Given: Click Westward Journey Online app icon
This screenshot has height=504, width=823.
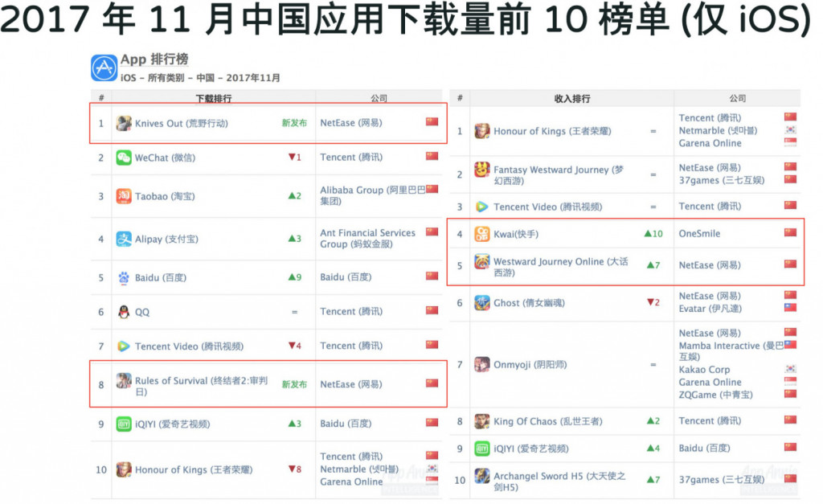Looking at the screenshot, I should pos(482,261).
